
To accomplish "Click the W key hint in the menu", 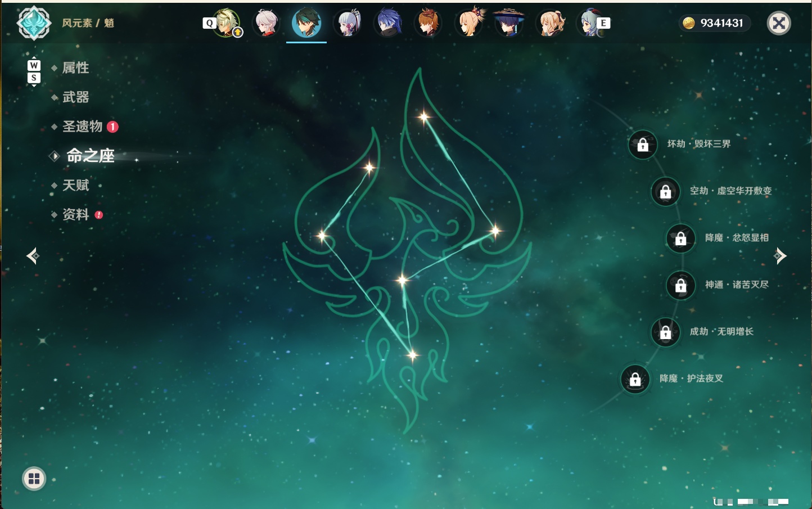I will [34, 65].
